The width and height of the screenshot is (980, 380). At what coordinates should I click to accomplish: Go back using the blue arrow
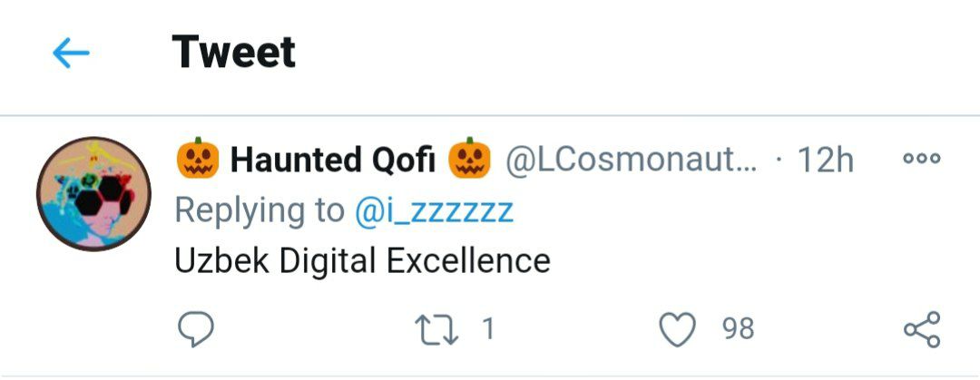[x=71, y=54]
